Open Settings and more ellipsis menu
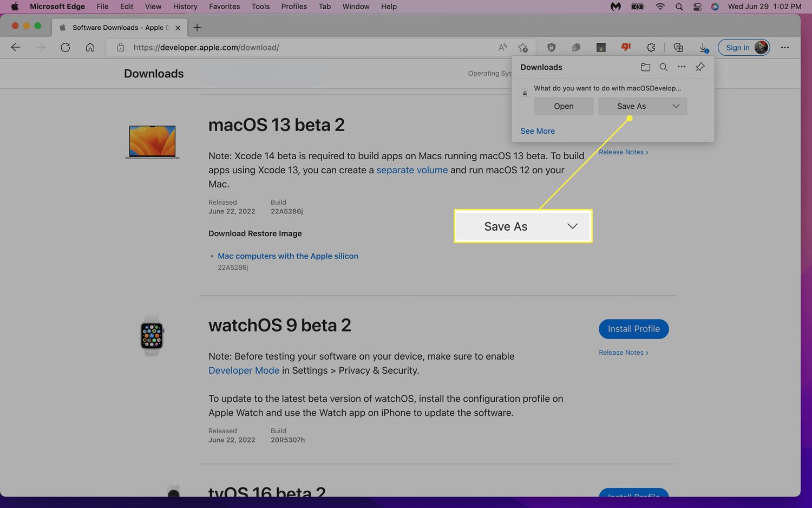This screenshot has height=508, width=812. click(785, 48)
